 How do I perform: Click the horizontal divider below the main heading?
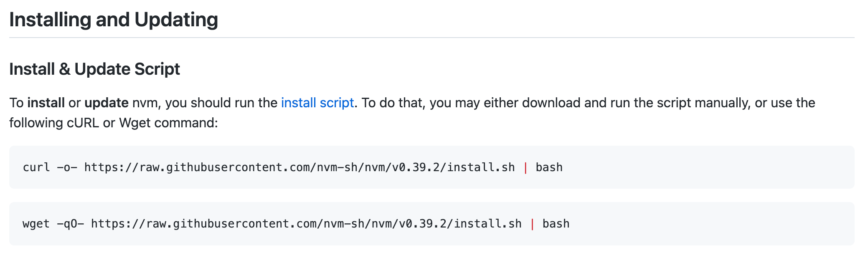point(431,38)
